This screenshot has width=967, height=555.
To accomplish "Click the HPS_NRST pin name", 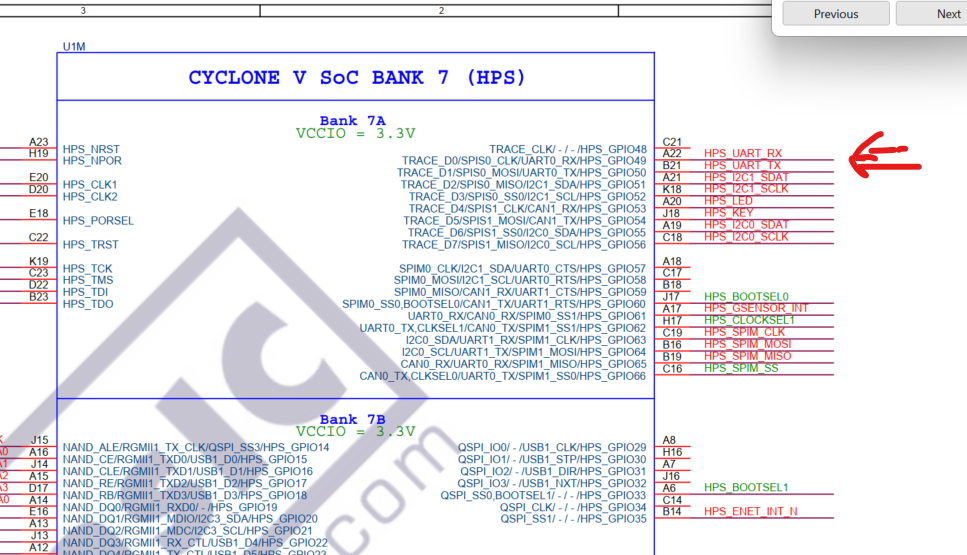I will [x=91, y=149].
